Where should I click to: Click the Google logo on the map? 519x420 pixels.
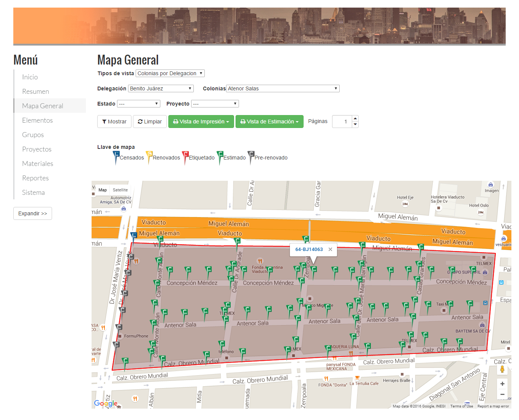106,403
